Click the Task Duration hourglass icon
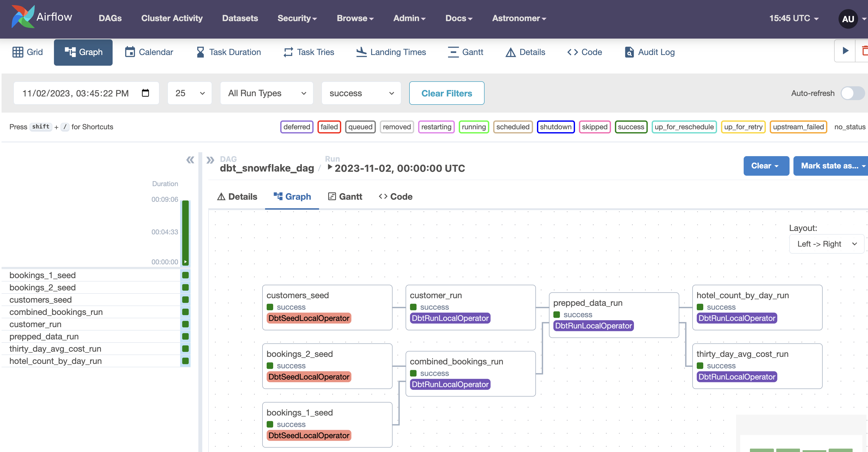 [x=200, y=52]
